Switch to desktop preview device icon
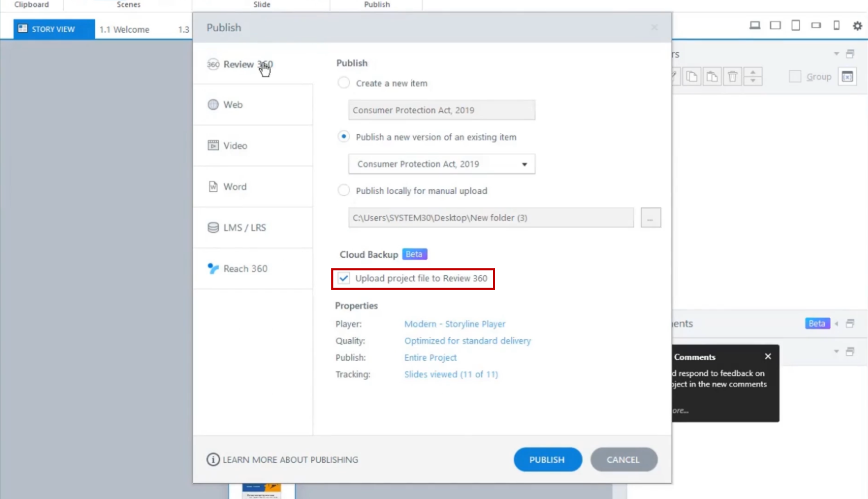The height and width of the screenshot is (499, 868). click(755, 26)
